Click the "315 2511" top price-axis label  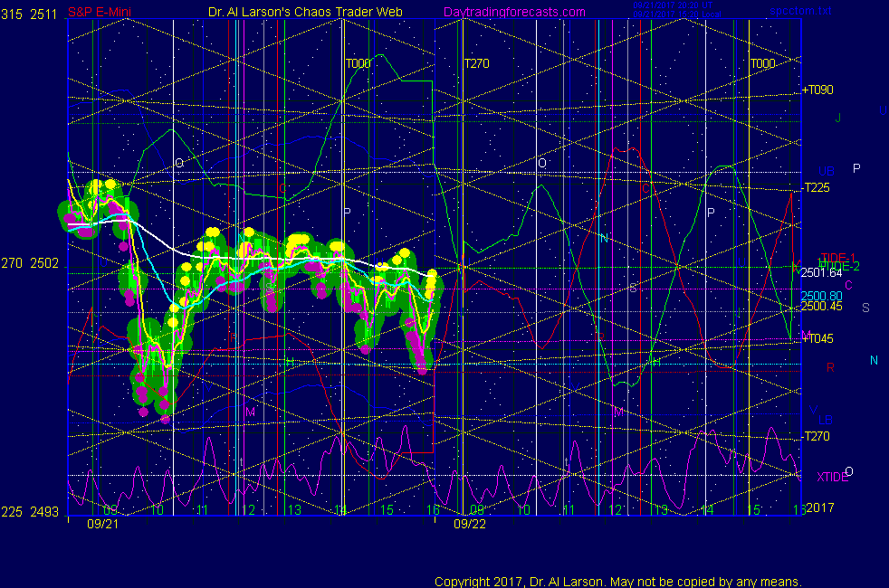pyautogui.click(x=29, y=14)
